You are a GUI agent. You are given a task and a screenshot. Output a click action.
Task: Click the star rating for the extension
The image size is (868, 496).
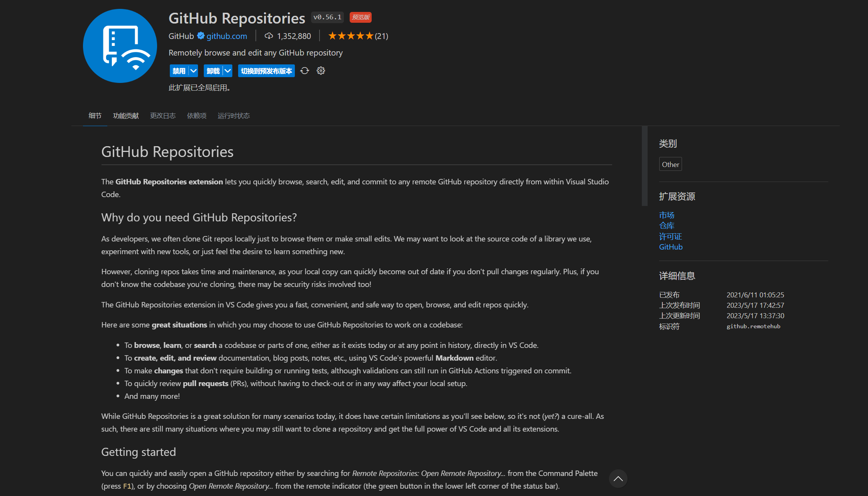click(x=351, y=36)
